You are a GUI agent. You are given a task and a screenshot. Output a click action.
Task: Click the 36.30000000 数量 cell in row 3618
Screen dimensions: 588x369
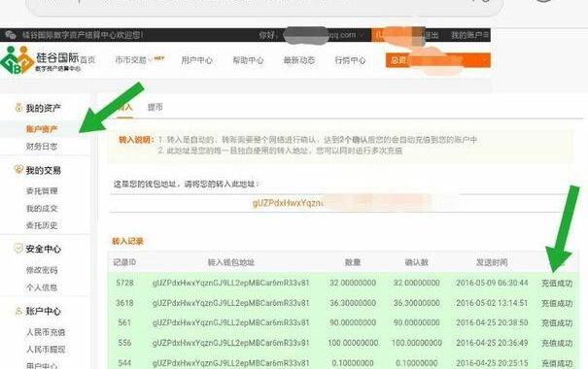[x=353, y=303]
